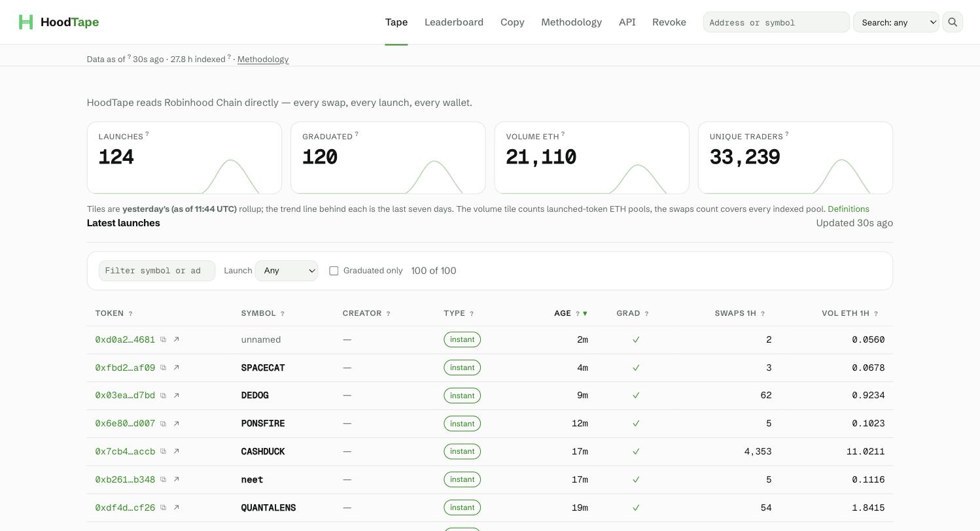The width and height of the screenshot is (980, 531).
Task: Open the API tab
Action: point(627,22)
